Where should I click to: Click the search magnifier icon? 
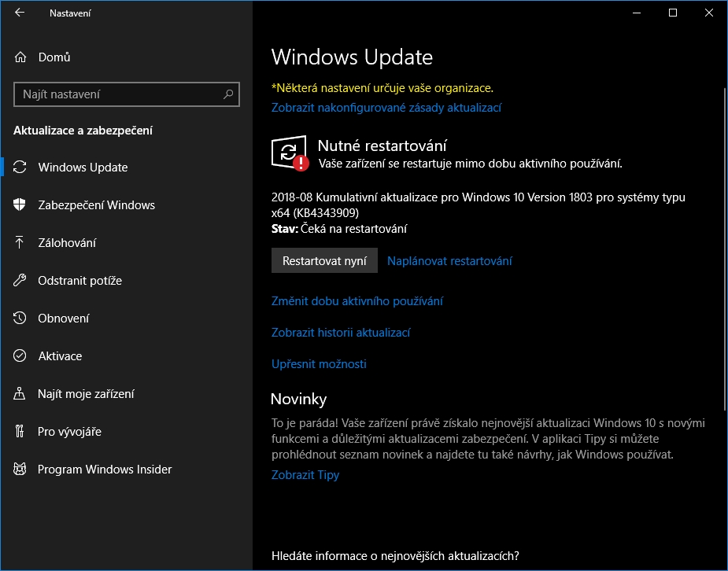(228, 94)
